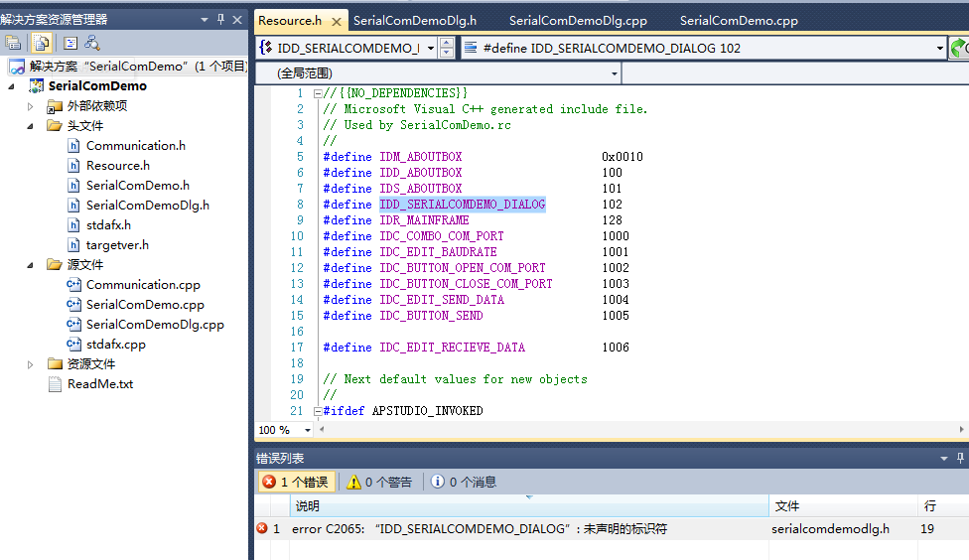
Task: Click the editor horizontal scroll left arrow
Action: (x=322, y=430)
